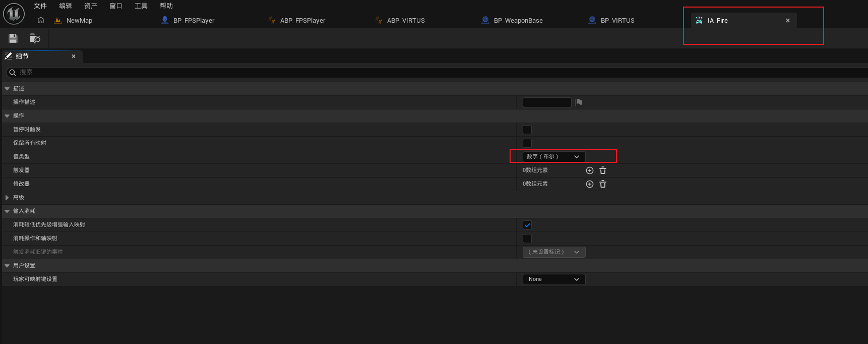Screen dimensions: 868x344
Task: Open the 文件 menu
Action: 40,6
